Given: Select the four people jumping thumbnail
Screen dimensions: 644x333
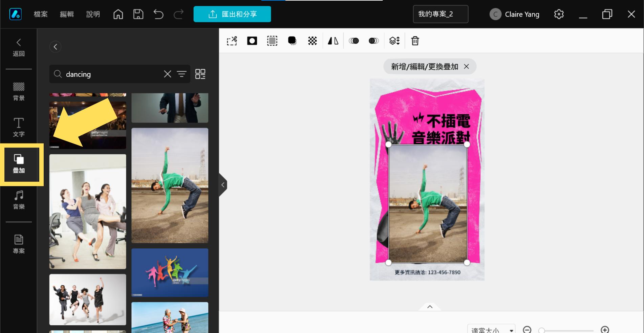Looking at the screenshot, I should pyautogui.click(x=88, y=299).
